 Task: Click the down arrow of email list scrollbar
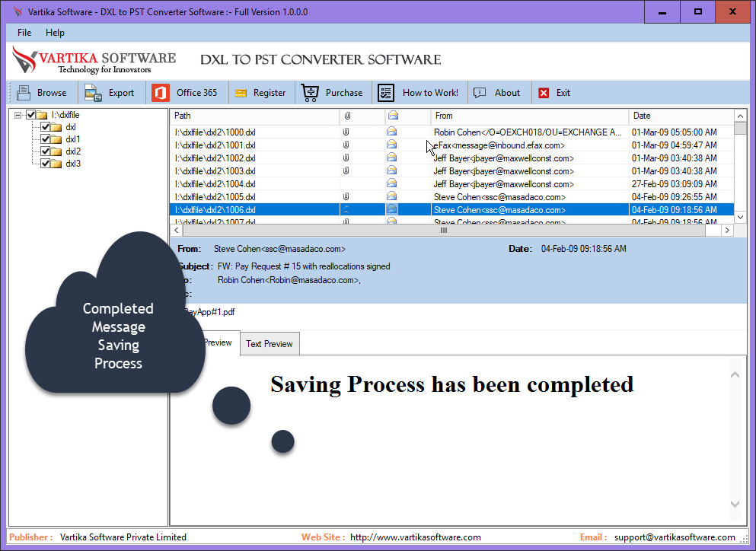740,218
